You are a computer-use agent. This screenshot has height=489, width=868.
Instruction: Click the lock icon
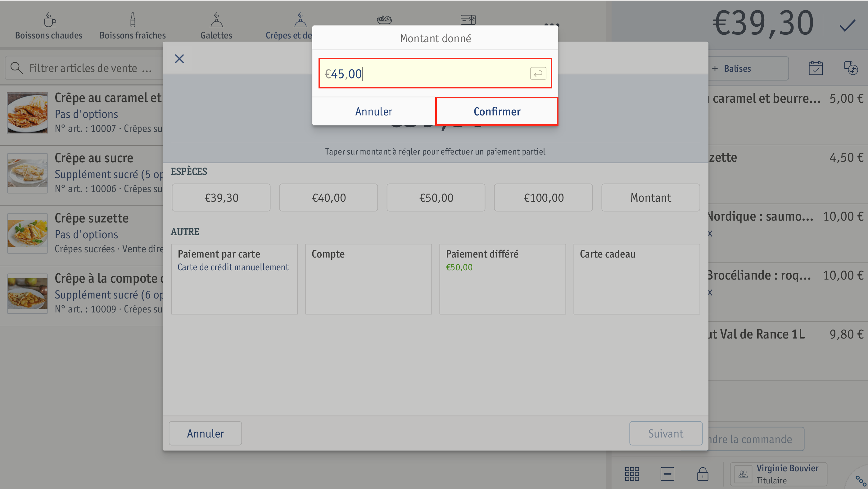tap(703, 474)
